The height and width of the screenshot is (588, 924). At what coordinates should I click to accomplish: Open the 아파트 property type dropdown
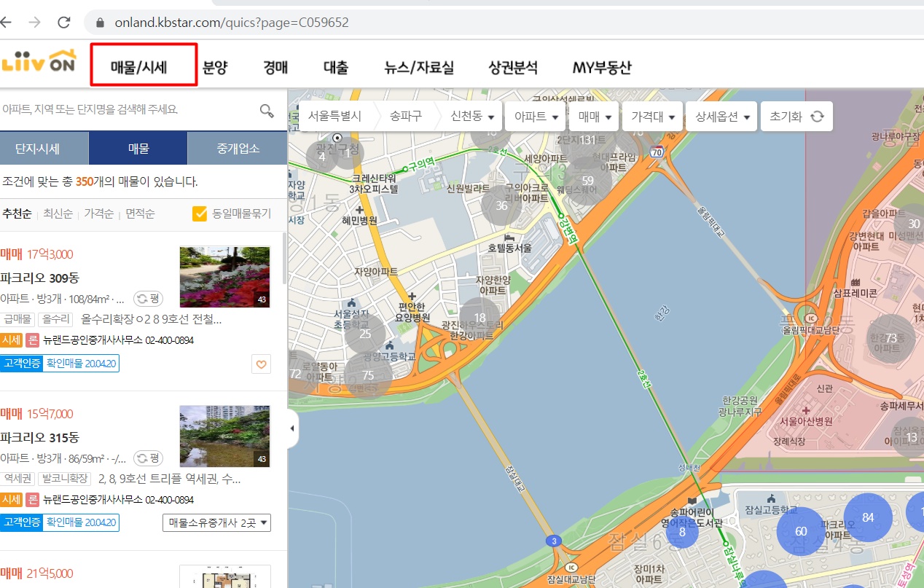pos(536,116)
